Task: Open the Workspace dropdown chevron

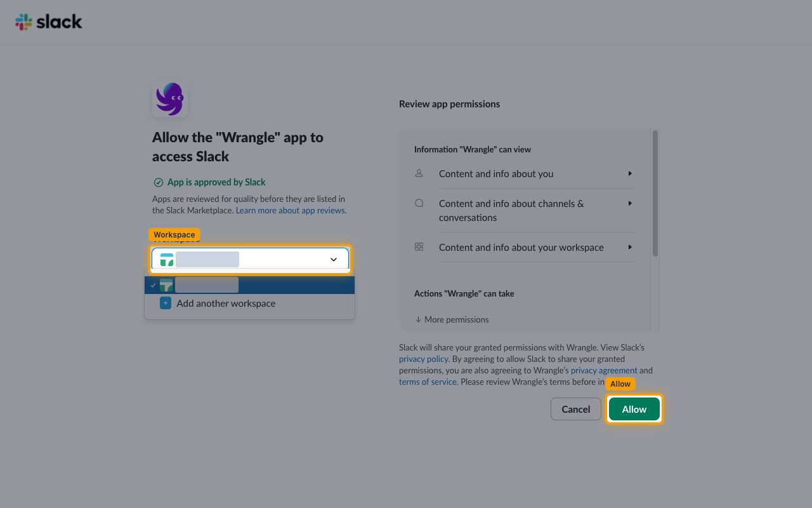Action: tap(334, 259)
